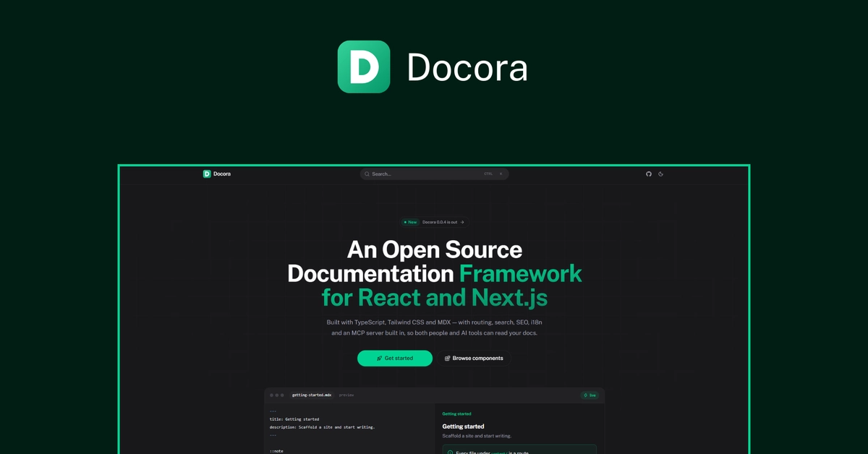This screenshot has height=454, width=868.
Task: Click the 'description: Scaffold a site' code line
Action: tap(322, 427)
